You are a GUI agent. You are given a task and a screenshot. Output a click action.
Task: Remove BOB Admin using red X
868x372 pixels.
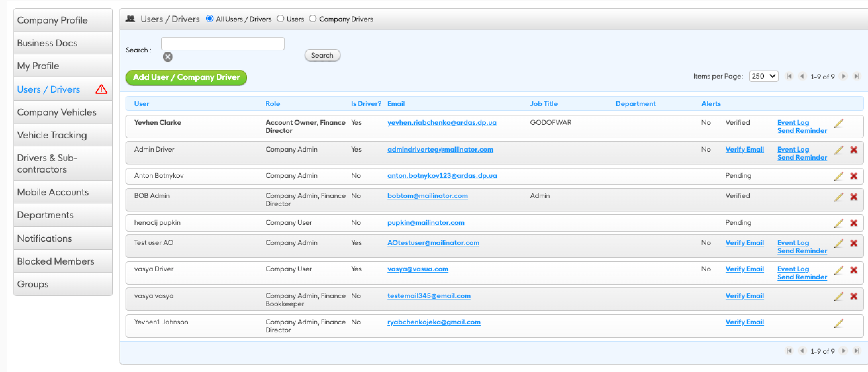[854, 197]
